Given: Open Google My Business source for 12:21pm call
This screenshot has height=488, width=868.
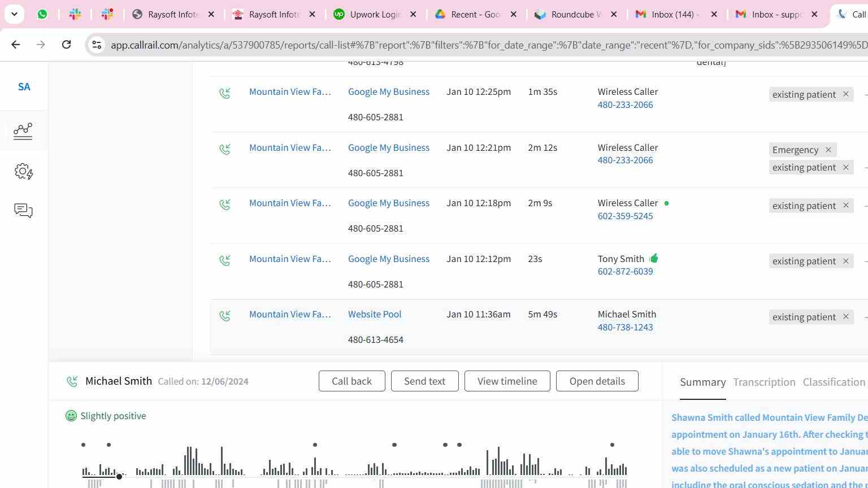Looking at the screenshot, I should pos(389,147).
